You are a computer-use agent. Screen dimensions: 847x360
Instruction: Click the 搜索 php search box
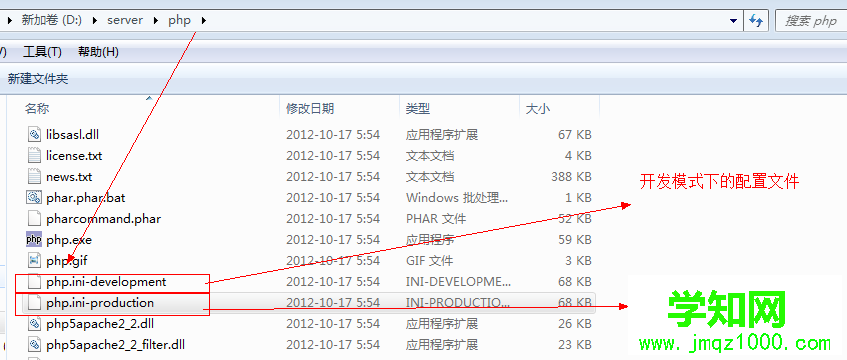810,21
